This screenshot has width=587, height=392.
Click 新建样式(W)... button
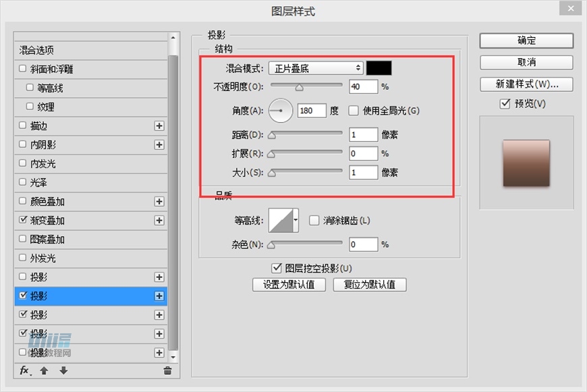pos(526,84)
